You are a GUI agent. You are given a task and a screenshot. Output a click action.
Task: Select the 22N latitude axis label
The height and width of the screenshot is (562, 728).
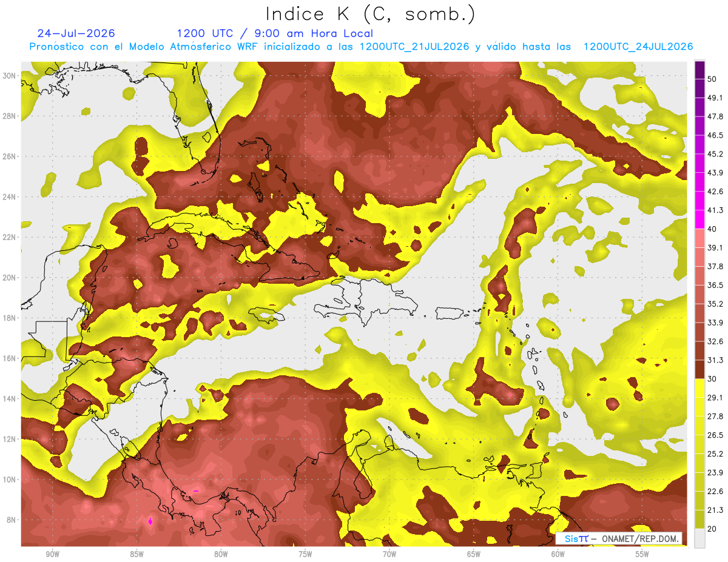[x=10, y=237]
